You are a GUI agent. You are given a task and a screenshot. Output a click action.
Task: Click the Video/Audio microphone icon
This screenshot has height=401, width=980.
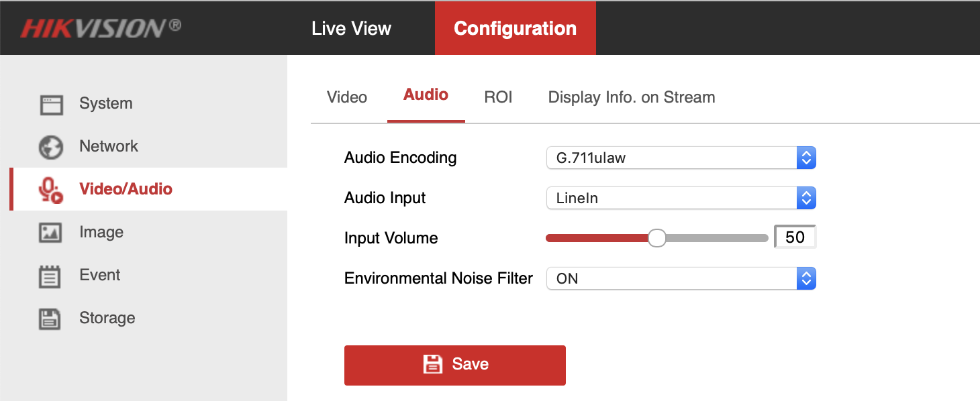coord(51,188)
